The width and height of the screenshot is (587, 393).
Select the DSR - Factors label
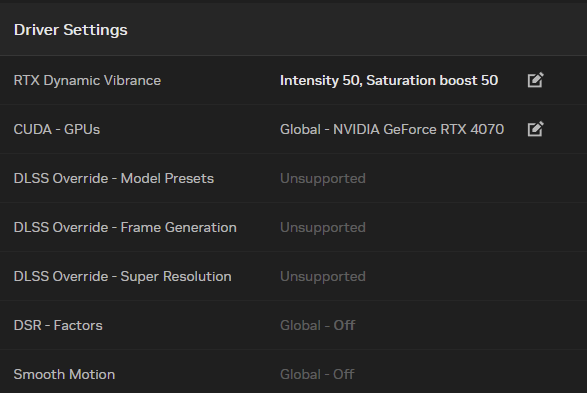58,326
